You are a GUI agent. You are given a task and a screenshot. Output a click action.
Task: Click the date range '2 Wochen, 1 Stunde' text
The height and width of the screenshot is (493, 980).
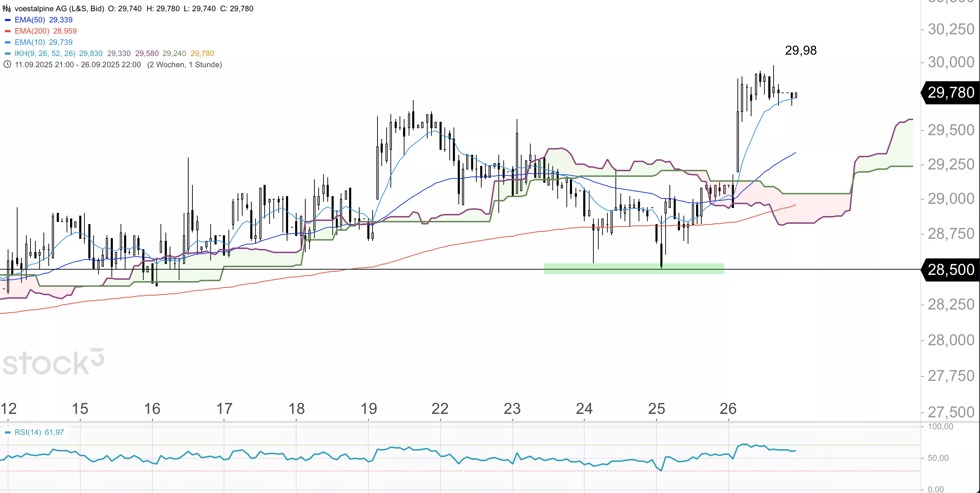184,65
